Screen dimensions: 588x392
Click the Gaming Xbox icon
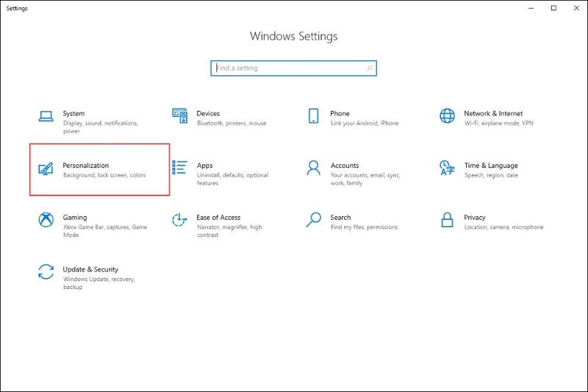point(46,220)
